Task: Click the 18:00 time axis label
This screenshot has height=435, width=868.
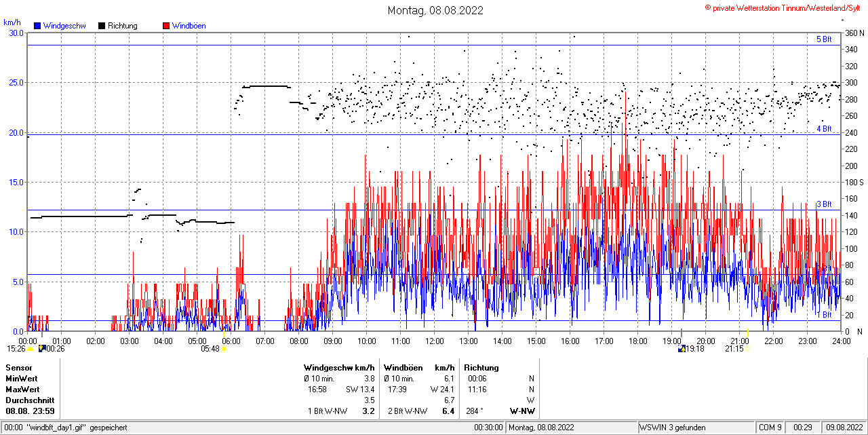Action: pos(638,341)
